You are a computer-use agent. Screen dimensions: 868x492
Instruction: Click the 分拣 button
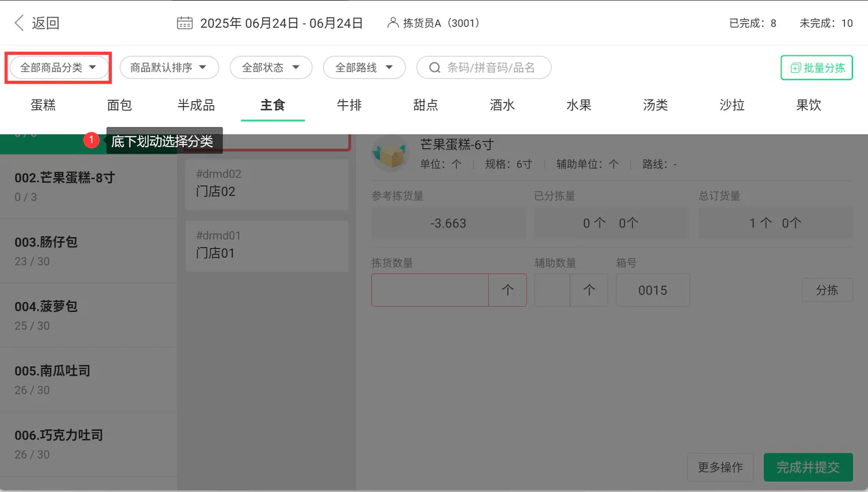(x=827, y=290)
